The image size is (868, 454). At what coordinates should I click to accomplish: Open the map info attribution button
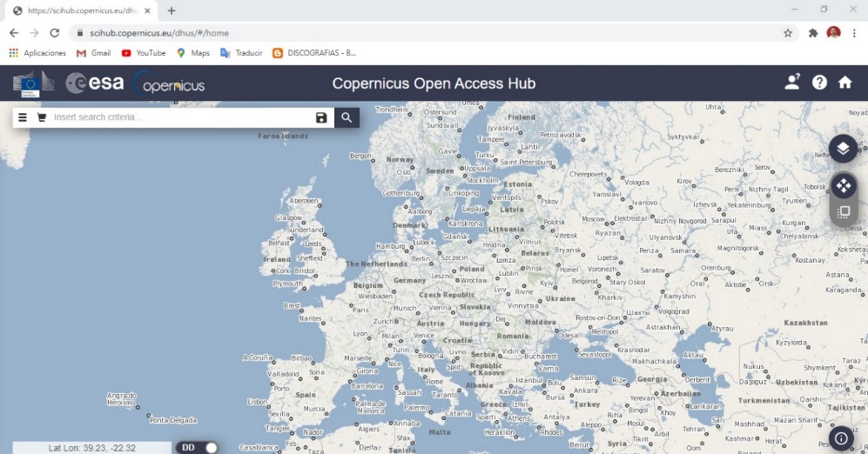[x=841, y=438]
